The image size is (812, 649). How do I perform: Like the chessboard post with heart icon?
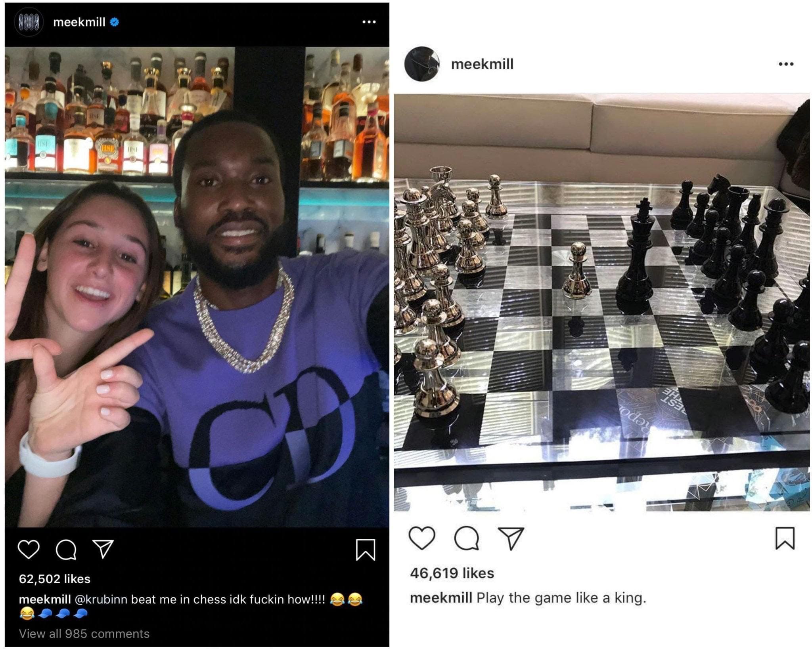[422, 538]
